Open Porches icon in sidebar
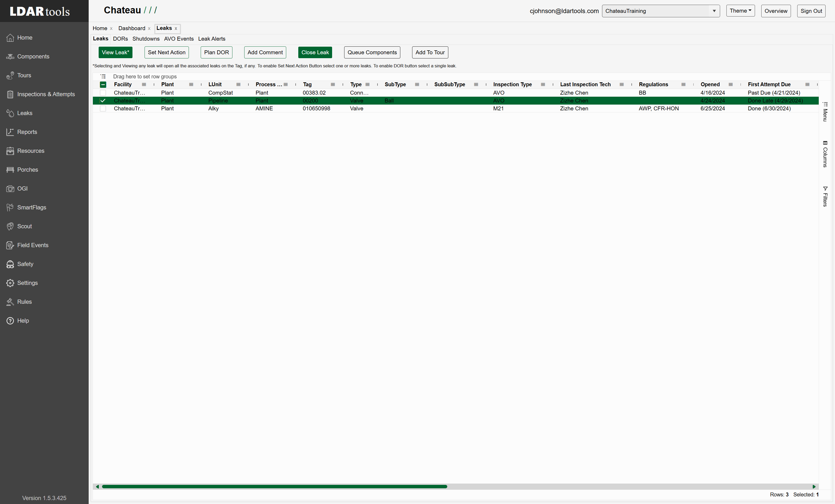 (10, 170)
